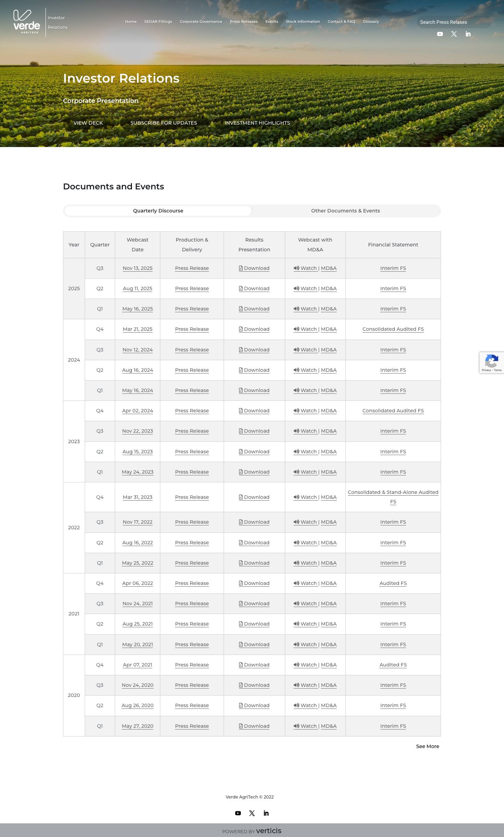Select the Quarterly Discourse tab
Image resolution: width=504 pixels, height=837 pixels.
[158, 211]
